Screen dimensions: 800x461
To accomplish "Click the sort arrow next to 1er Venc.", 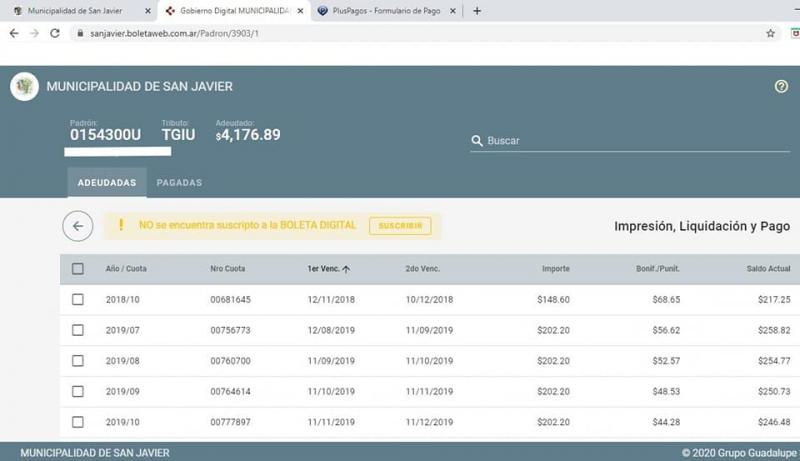I will [346, 269].
